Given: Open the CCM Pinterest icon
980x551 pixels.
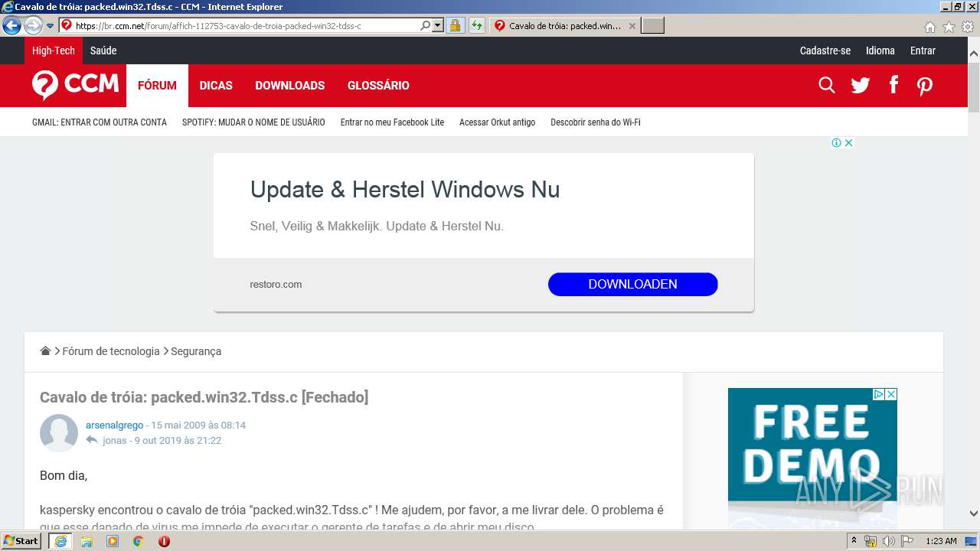Looking at the screenshot, I should (925, 86).
